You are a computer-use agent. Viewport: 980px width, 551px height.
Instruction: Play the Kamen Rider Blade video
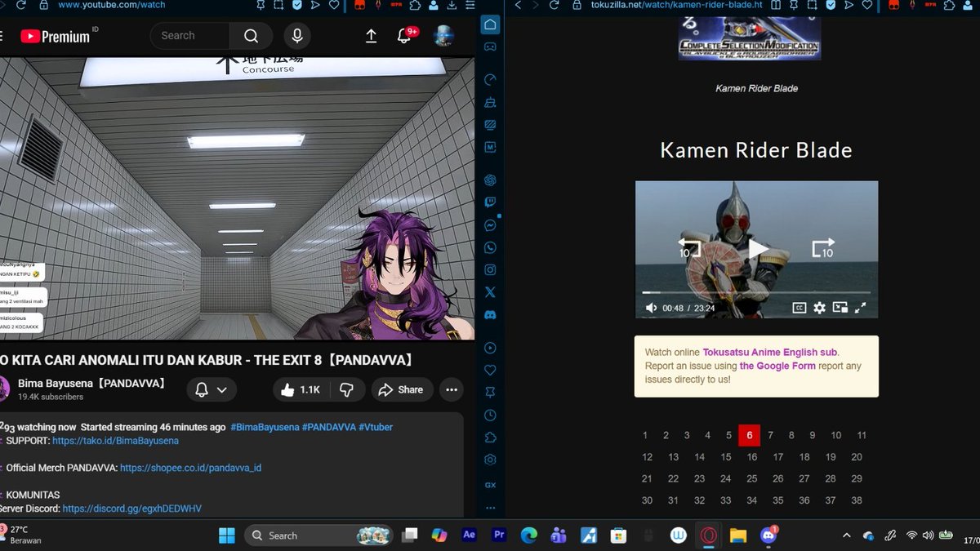[758, 248]
